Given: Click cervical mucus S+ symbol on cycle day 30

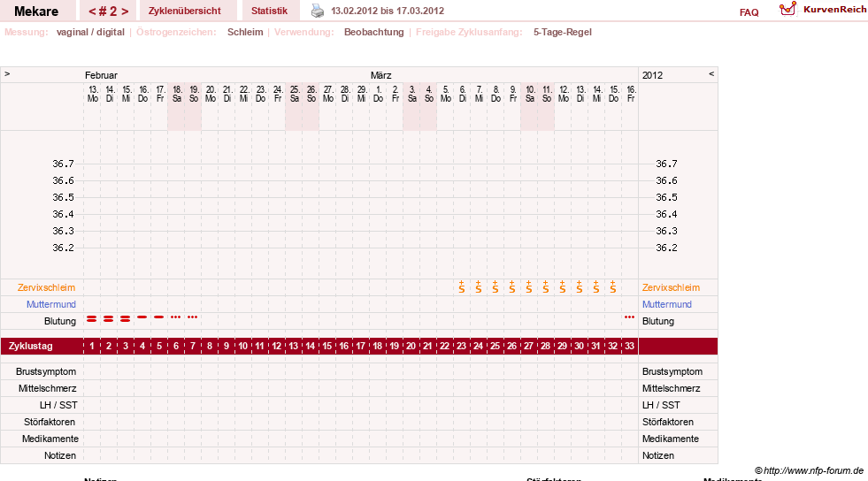Looking at the screenshot, I should [579, 287].
